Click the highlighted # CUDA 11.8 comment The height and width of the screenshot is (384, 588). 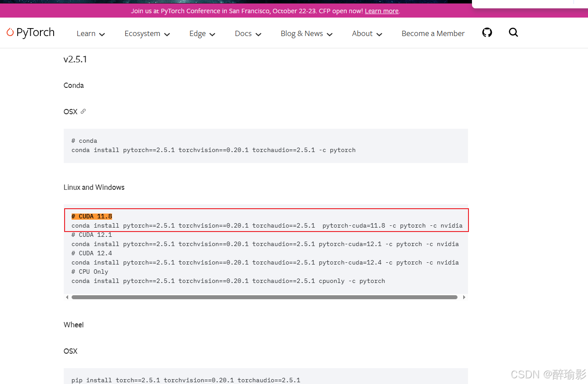coord(92,216)
